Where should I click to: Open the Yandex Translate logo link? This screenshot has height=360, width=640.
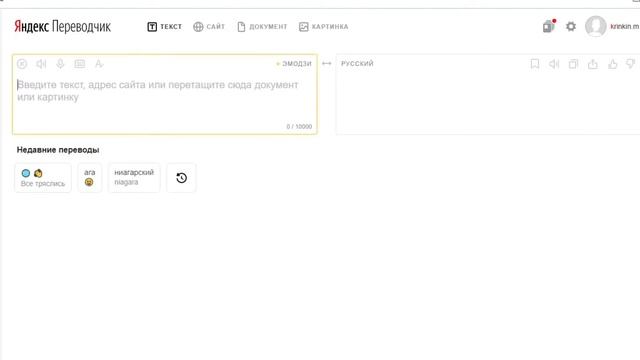(62, 27)
